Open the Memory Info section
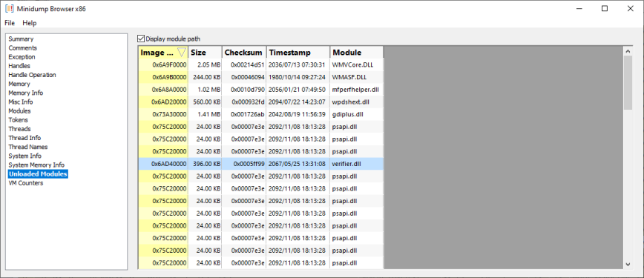644x278 pixels. pos(25,93)
